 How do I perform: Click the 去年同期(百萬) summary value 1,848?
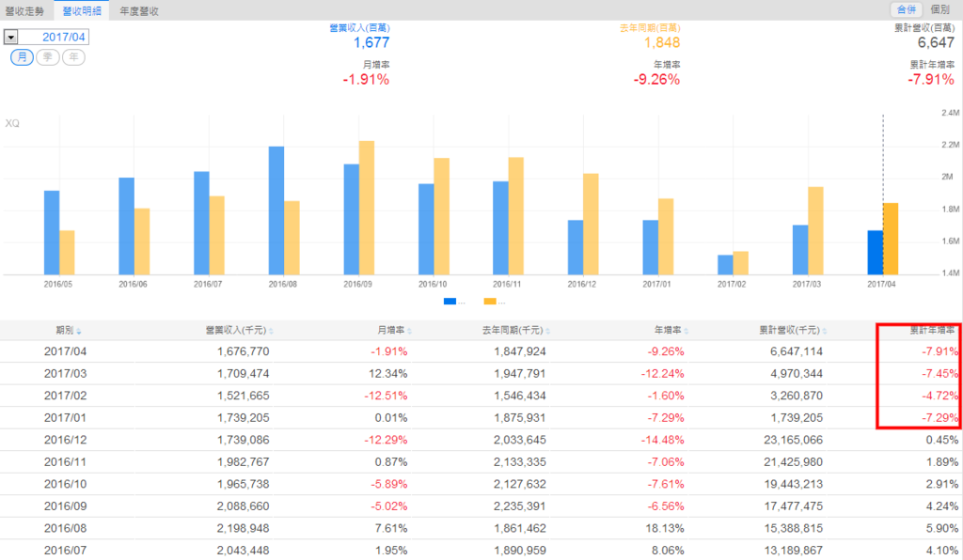click(662, 43)
